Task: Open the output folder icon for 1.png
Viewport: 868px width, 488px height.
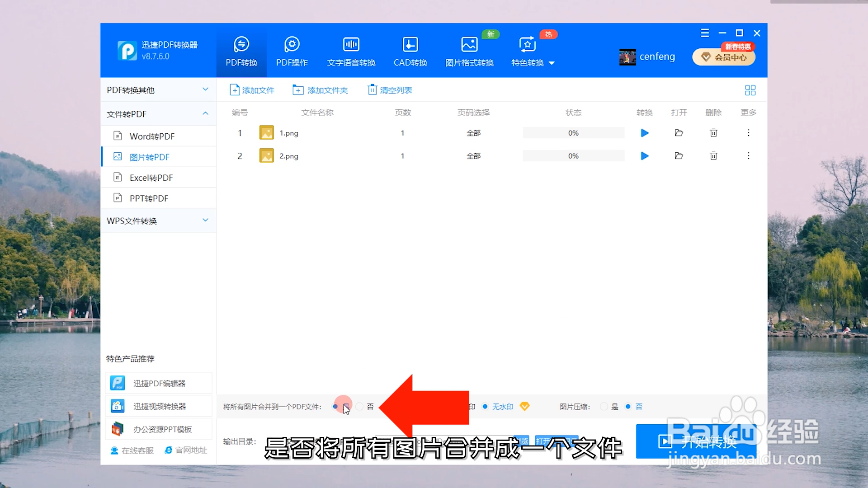Action: pyautogui.click(x=679, y=133)
